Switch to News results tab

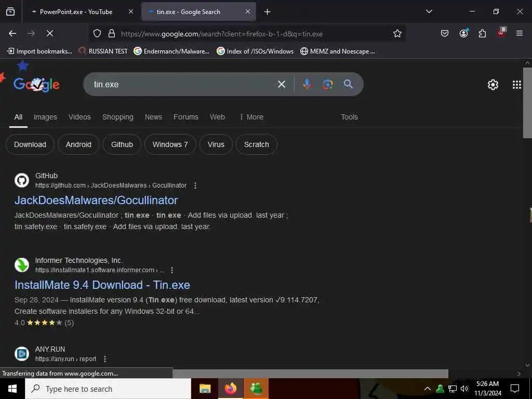coord(153,117)
